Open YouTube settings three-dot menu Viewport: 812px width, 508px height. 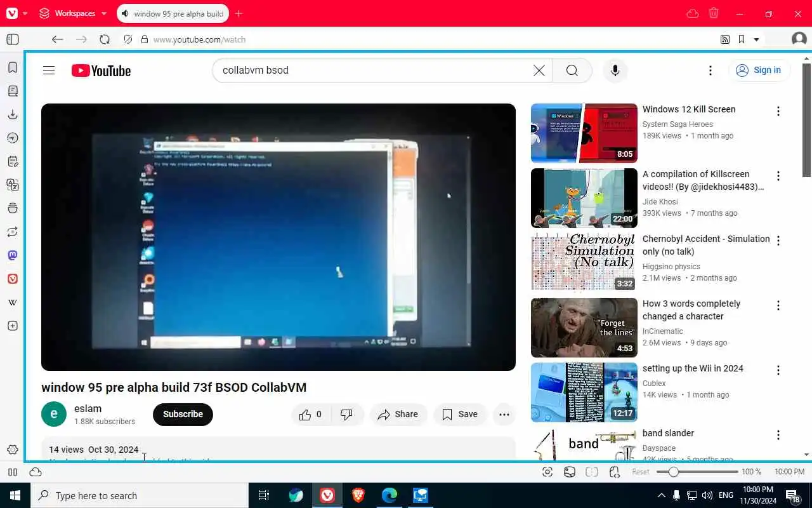pyautogui.click(x=710, y=70)
